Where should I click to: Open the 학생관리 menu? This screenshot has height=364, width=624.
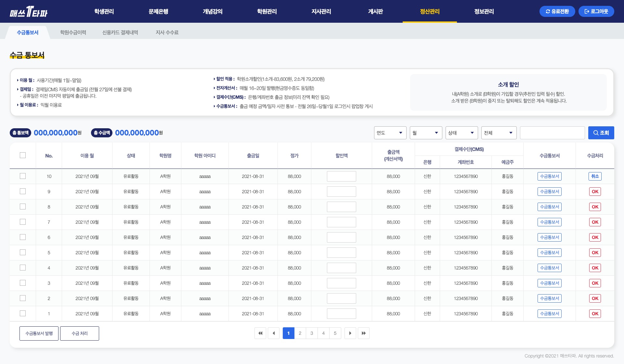[104, 11]
